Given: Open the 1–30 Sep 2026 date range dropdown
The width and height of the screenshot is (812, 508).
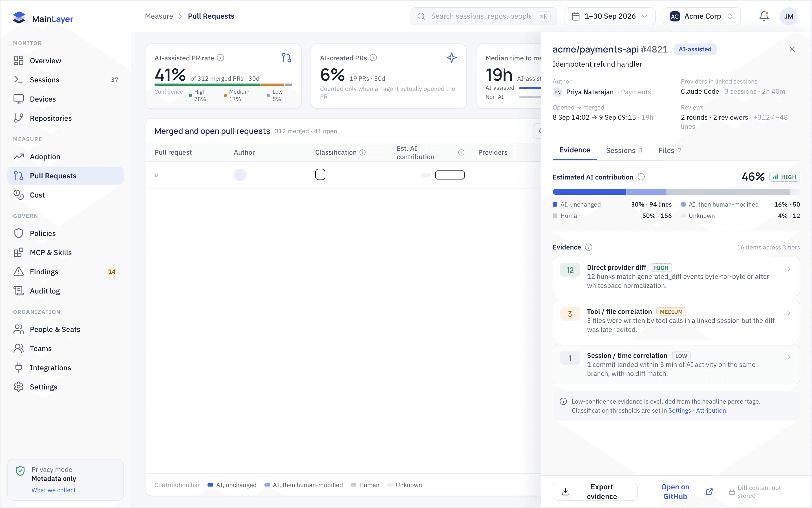Looking at the screenshot, I should point(610,16).
